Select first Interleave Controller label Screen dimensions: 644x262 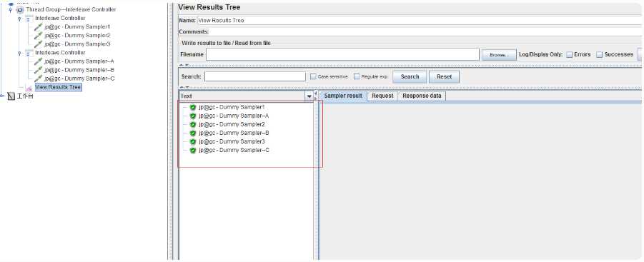(x=60, y=18)
